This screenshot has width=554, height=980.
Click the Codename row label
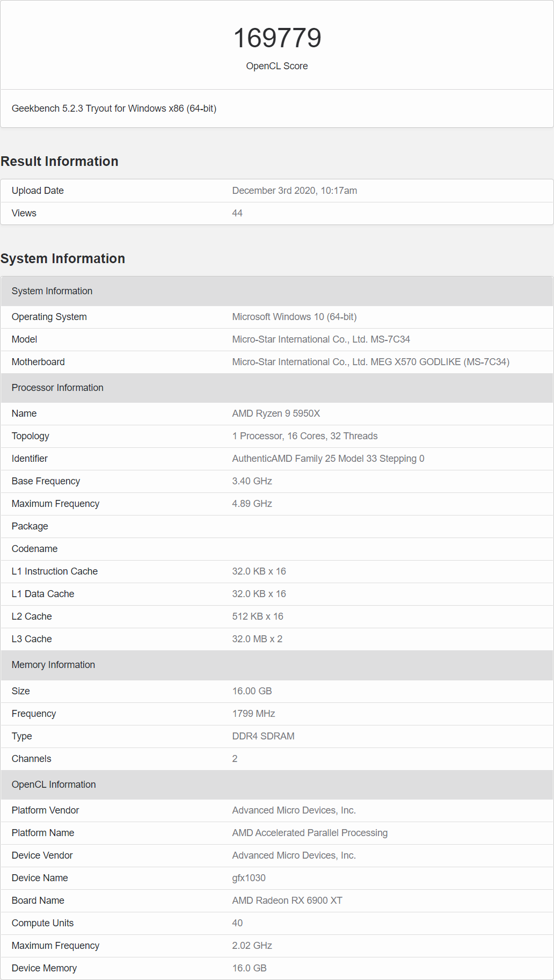pos(34,549)
